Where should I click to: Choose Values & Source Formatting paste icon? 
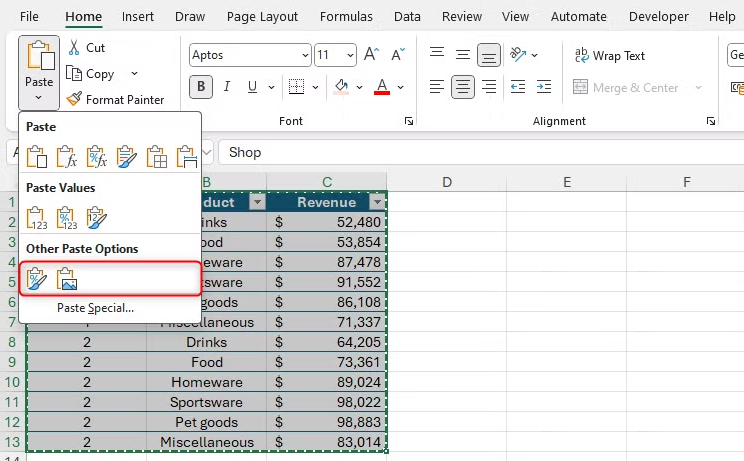[x=97, y=218]
